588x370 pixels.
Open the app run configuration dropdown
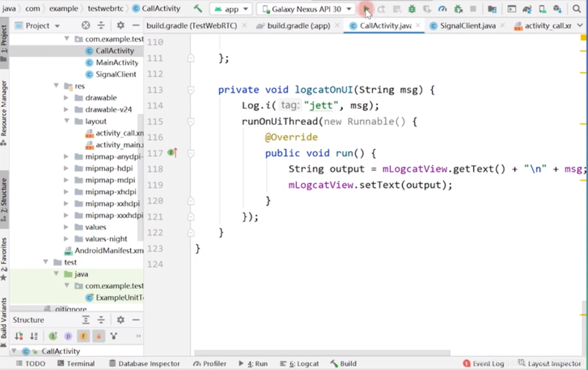232,9
